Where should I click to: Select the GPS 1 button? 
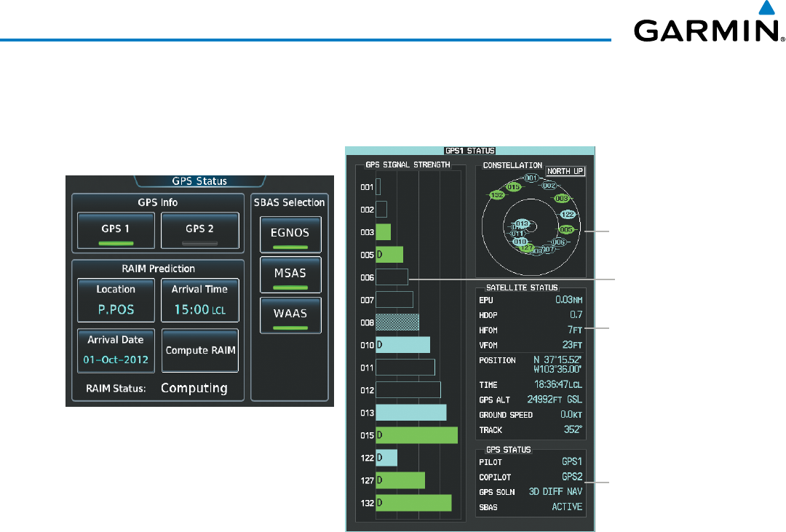[x=116, y=230]
